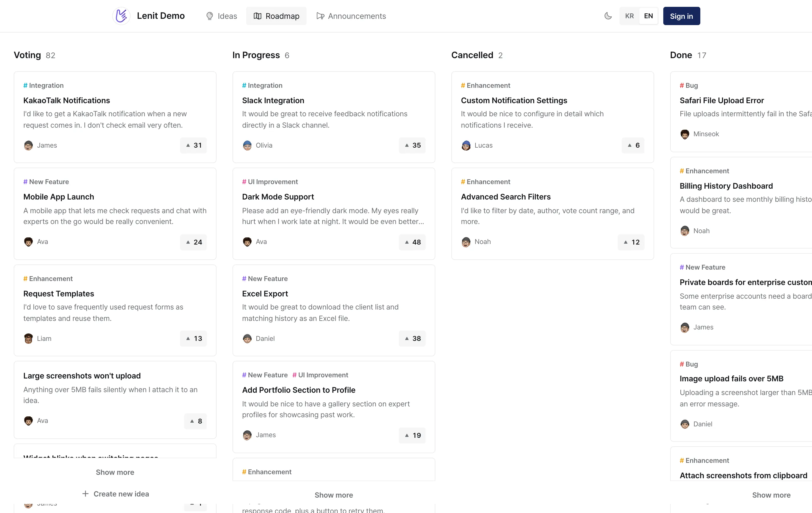The image size is (812, 513).
Task: Open Attach screenshots from clipboard card
Action: [x=741, y=464]
